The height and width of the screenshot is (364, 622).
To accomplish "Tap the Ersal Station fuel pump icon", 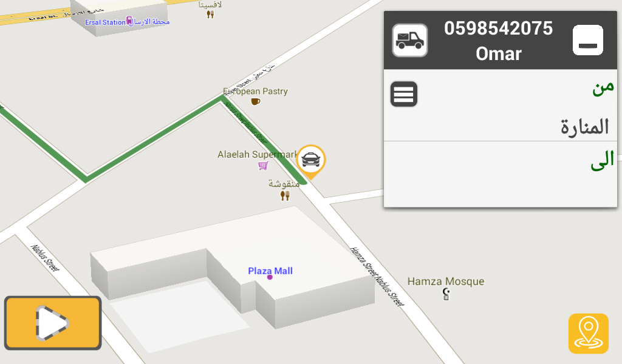I will pos(129,21).
